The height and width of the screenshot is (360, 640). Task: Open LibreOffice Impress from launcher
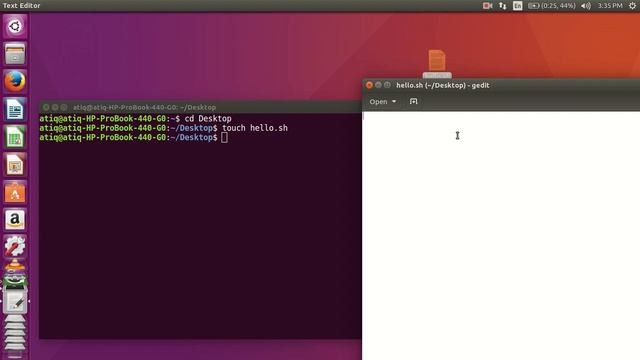[x=15, y=164]
